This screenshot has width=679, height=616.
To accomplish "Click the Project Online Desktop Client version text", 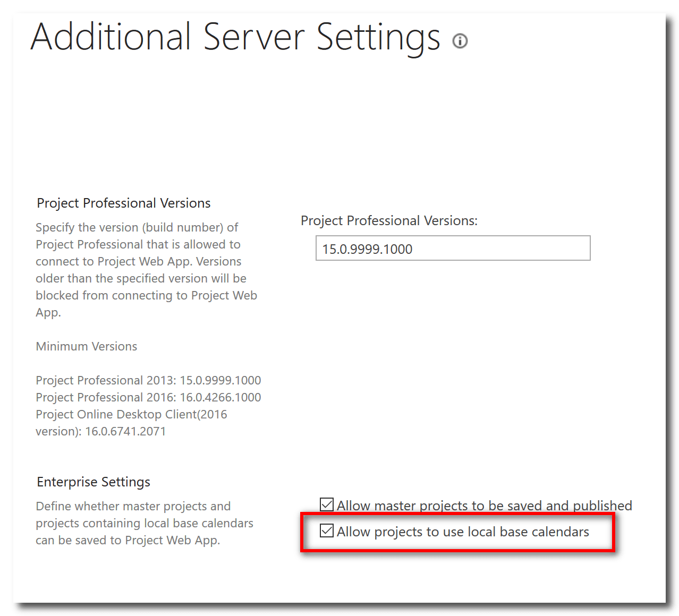I will point(131,423).
